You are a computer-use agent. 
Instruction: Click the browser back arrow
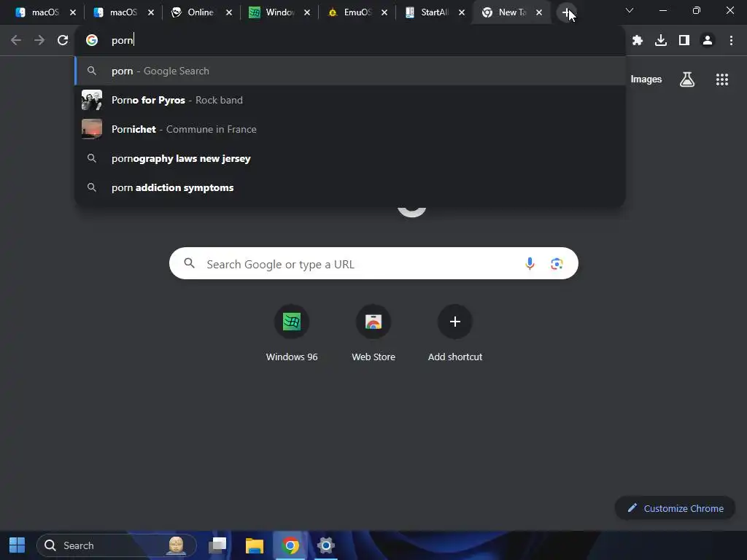point(16,41)
